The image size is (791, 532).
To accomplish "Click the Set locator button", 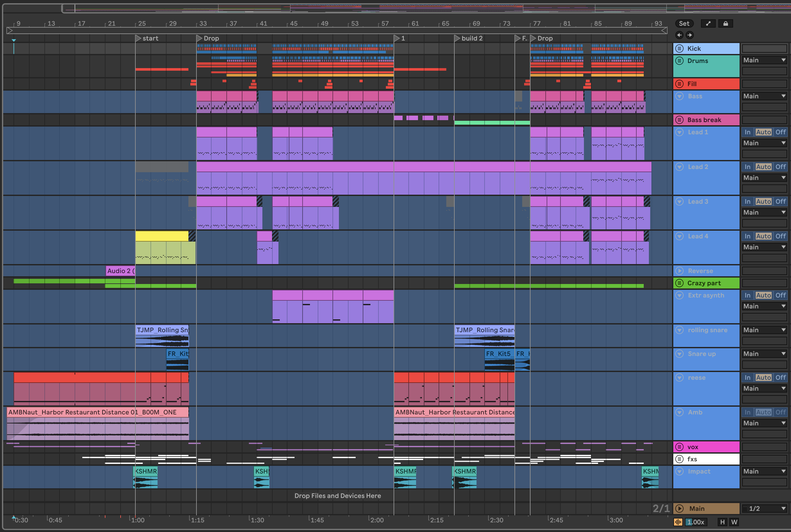I will 684,23.
